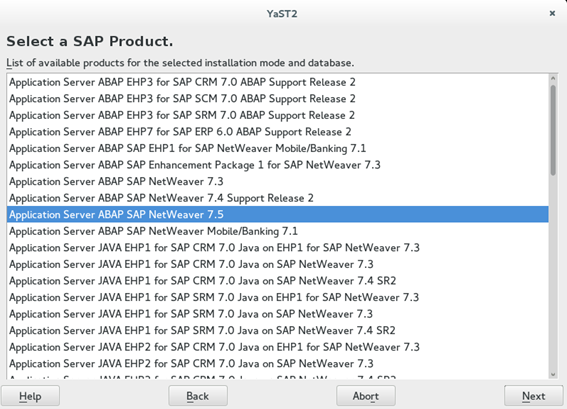The width and height of the screenshot is (567, 409).
Task: Select ABAP EHP7 for SAP ERP 6.0 row
Action: point(278,132)
